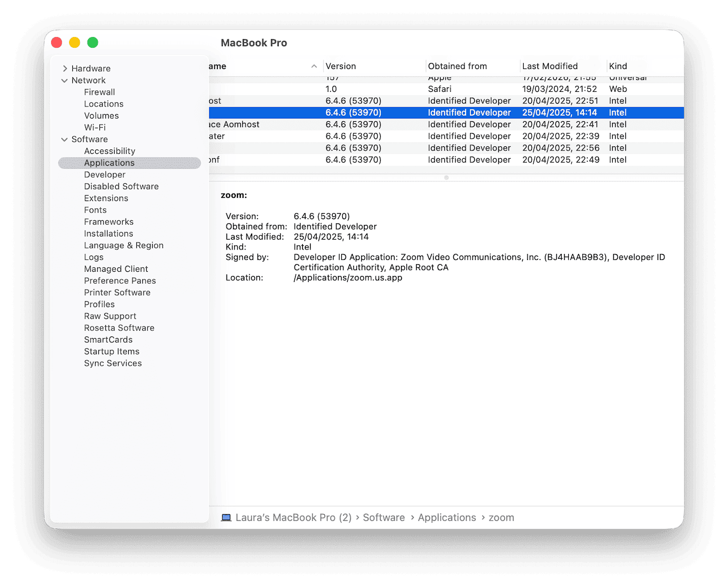Select Locations in sidebar

point(104,104)
